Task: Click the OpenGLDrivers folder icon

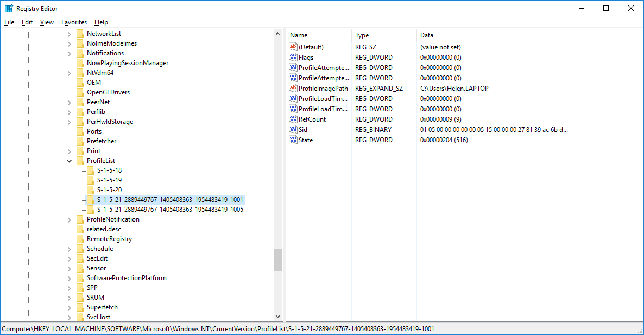Action: tap(80, 92)
